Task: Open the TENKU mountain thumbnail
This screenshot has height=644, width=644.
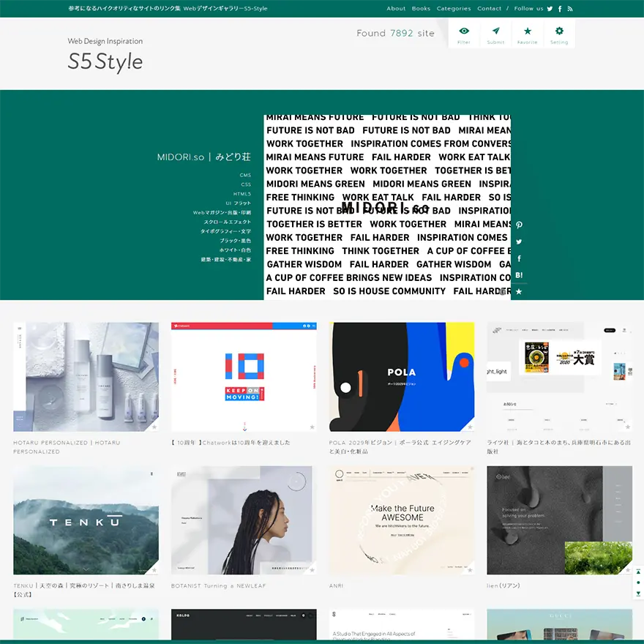Action: (86, 520)
